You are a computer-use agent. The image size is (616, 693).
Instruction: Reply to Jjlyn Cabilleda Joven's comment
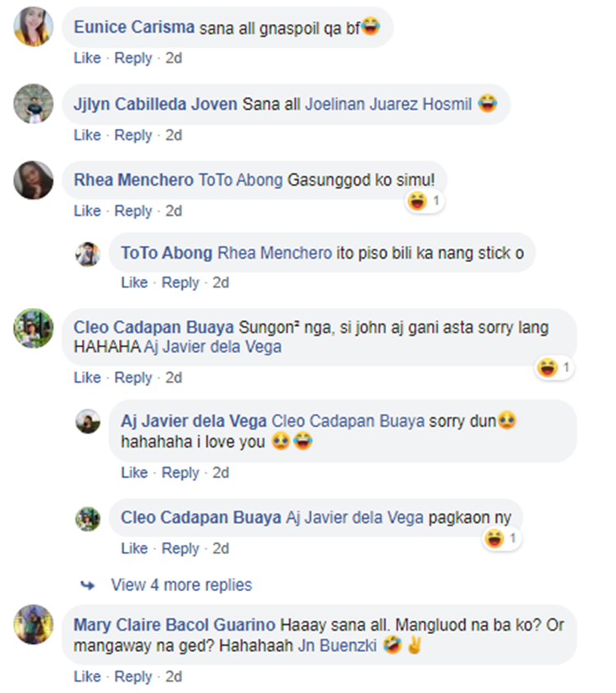(x=133, y=135)
